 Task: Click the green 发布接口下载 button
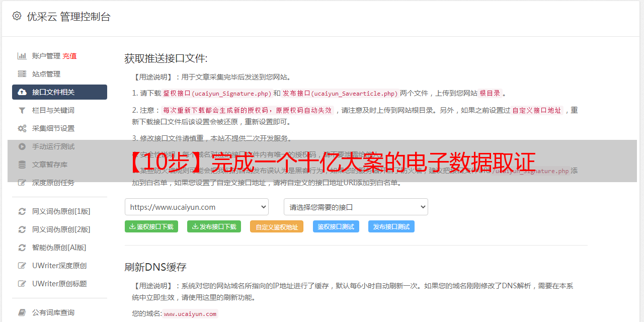pos(214,226)
